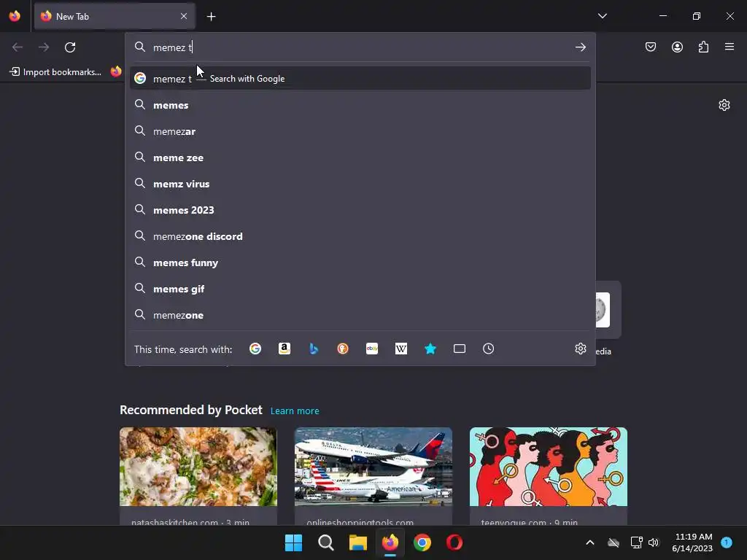Click Import bookmarks toolbar item
This screenshot has width=747, height=560.
click(55, 72)
